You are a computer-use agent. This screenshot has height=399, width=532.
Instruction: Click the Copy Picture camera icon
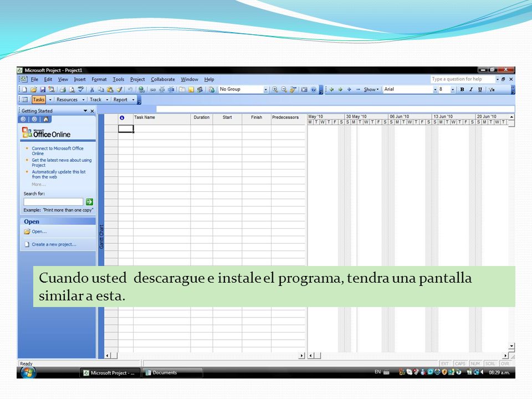pos(304,90)
